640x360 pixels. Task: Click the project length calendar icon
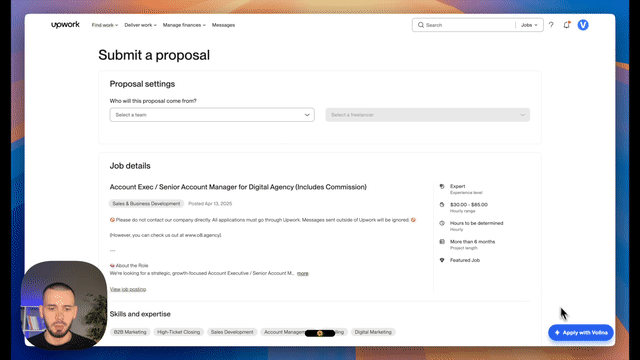(442, 242)
